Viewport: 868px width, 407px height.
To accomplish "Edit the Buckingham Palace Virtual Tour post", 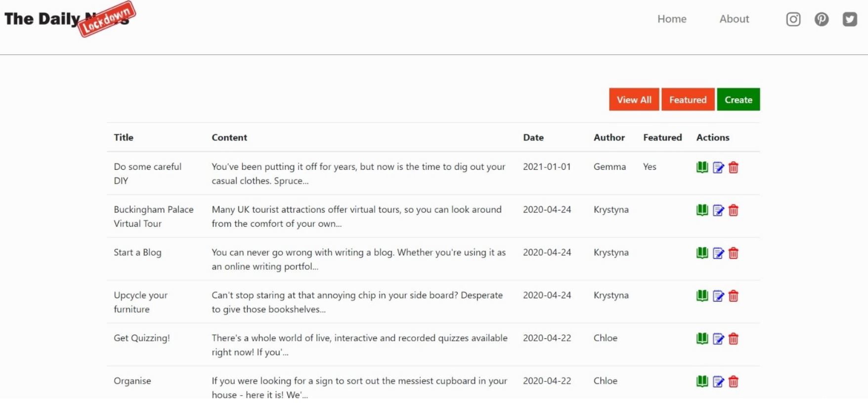I will [x=718, y=210].
